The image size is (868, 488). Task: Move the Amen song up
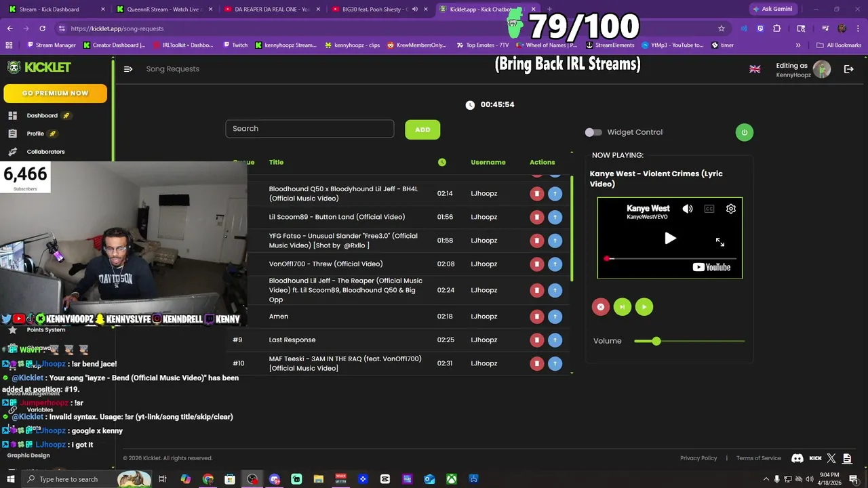[555, 317]
